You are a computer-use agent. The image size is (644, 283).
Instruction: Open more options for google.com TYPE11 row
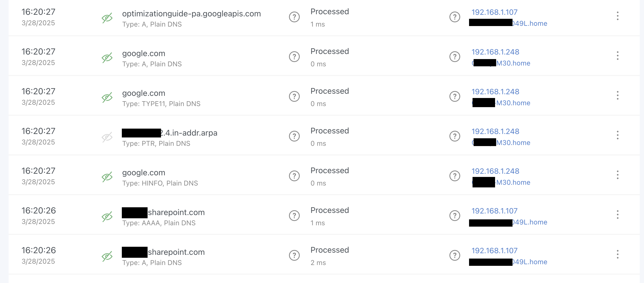coord(617,96)
